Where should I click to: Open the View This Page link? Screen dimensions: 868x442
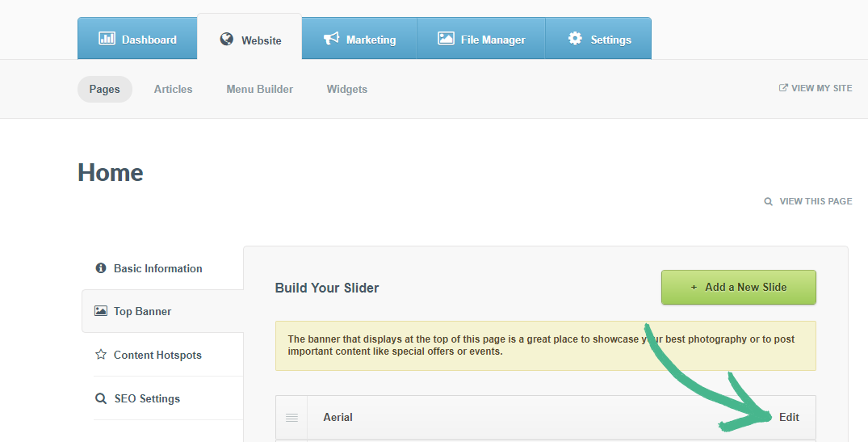pyautogui.click(x=809, y=201)
